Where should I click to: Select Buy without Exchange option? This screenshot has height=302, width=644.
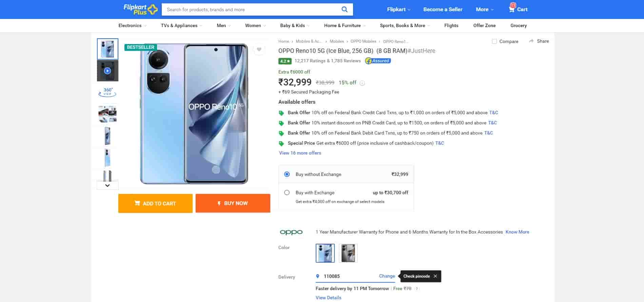[287, 174]
